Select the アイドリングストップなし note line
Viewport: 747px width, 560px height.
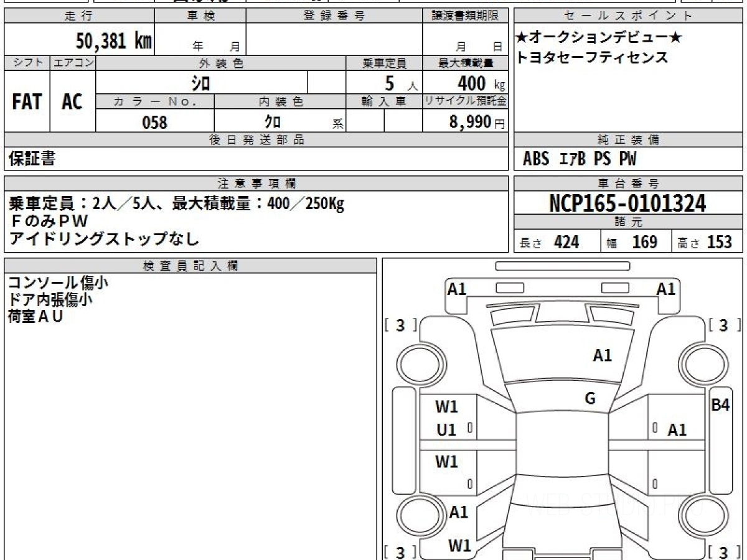coord(104,238)
